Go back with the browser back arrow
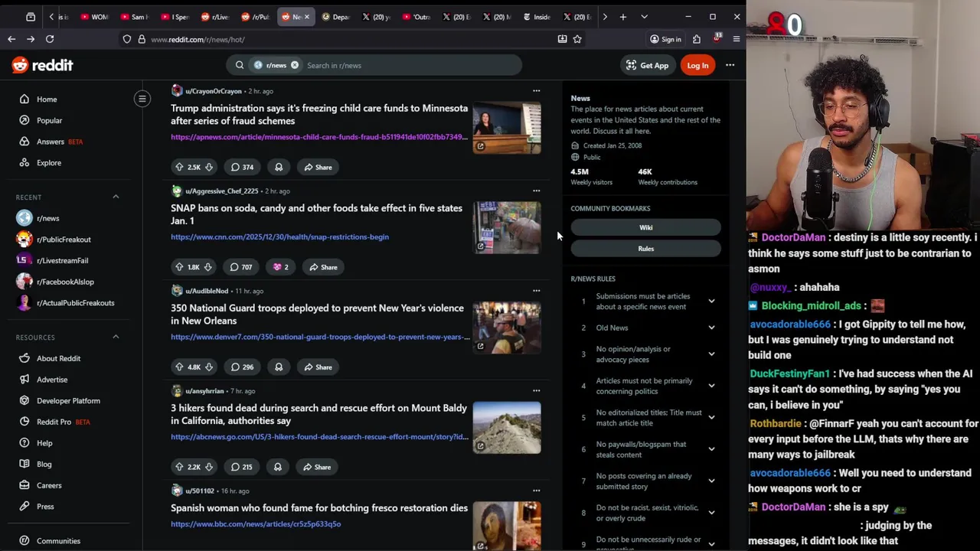Screen dimensions: 980x551 11,39
